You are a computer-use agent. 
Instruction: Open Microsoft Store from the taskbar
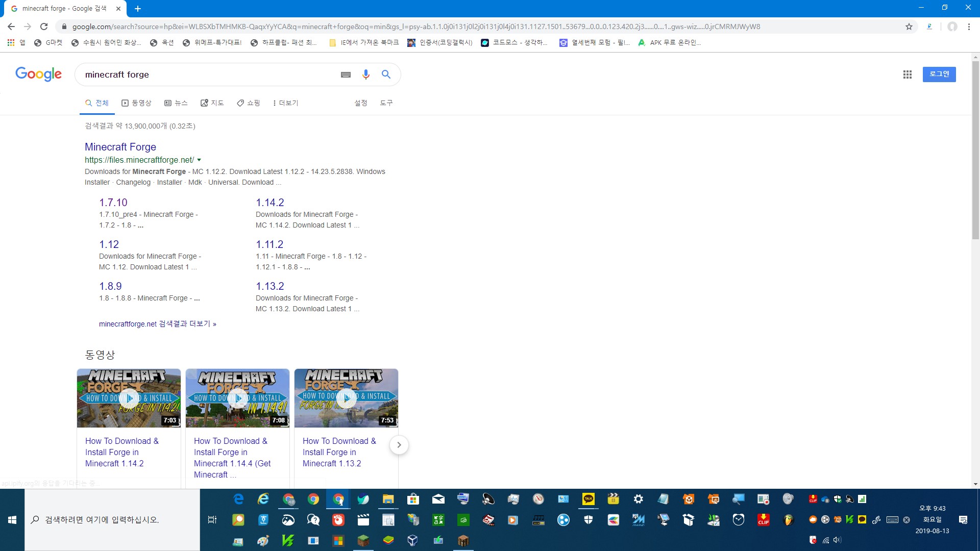pyautogui.click(x=413, y=499)
